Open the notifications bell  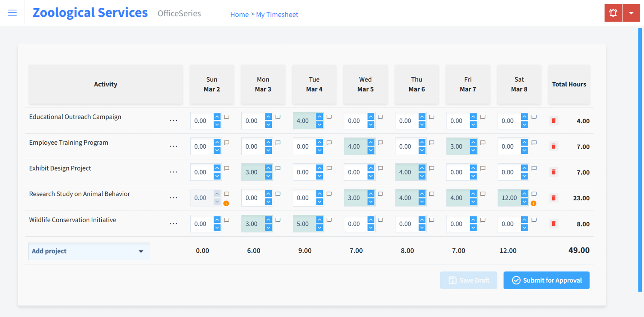click(x=613, y=12)
